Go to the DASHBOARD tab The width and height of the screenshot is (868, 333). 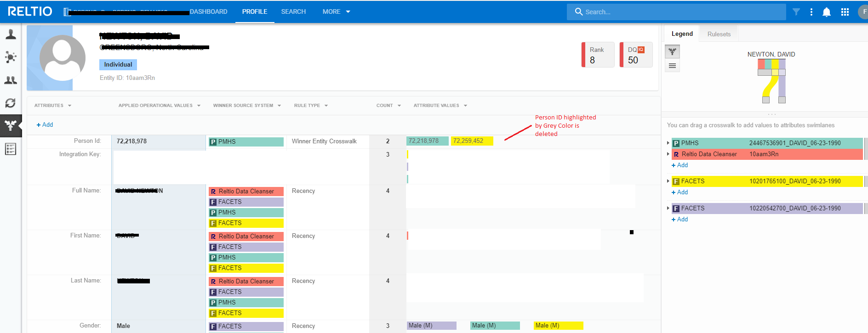coord(208,12)
